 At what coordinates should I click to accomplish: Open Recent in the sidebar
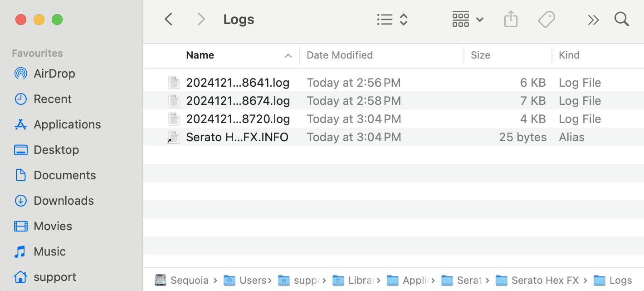tap(43, 99)
